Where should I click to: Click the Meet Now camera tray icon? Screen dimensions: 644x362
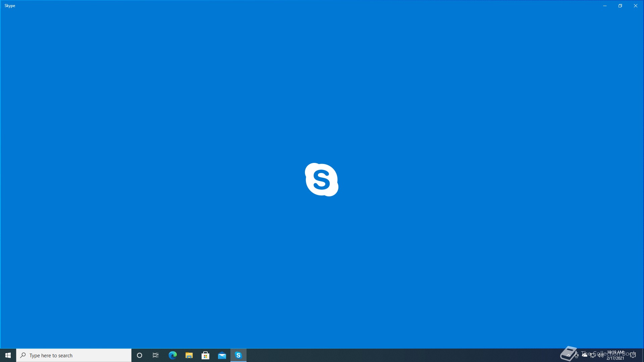[577, 355]
